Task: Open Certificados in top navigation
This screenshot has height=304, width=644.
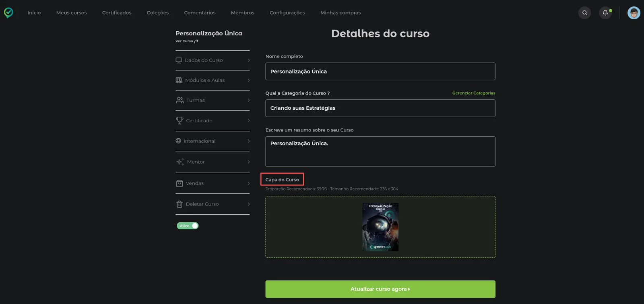Action: pyautogui.click(x=117, y=13)
